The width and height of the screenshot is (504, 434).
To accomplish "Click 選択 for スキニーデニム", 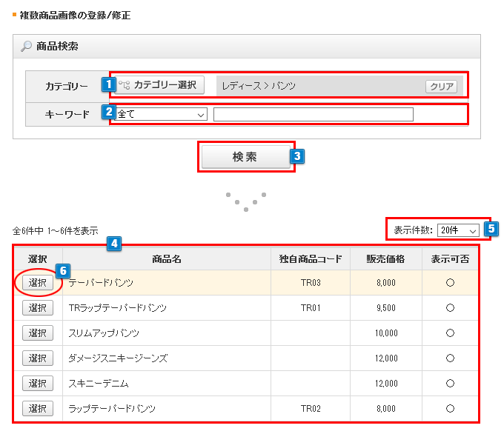I will click(x=38, y=383).
